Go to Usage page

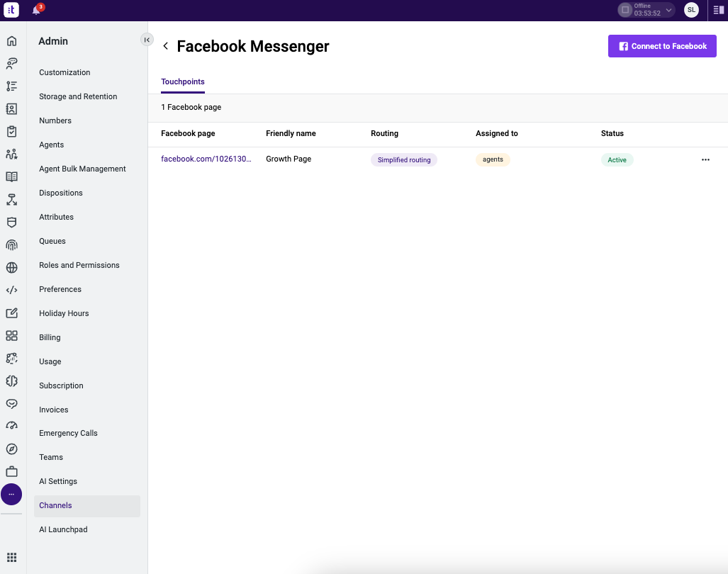point(50,362)
